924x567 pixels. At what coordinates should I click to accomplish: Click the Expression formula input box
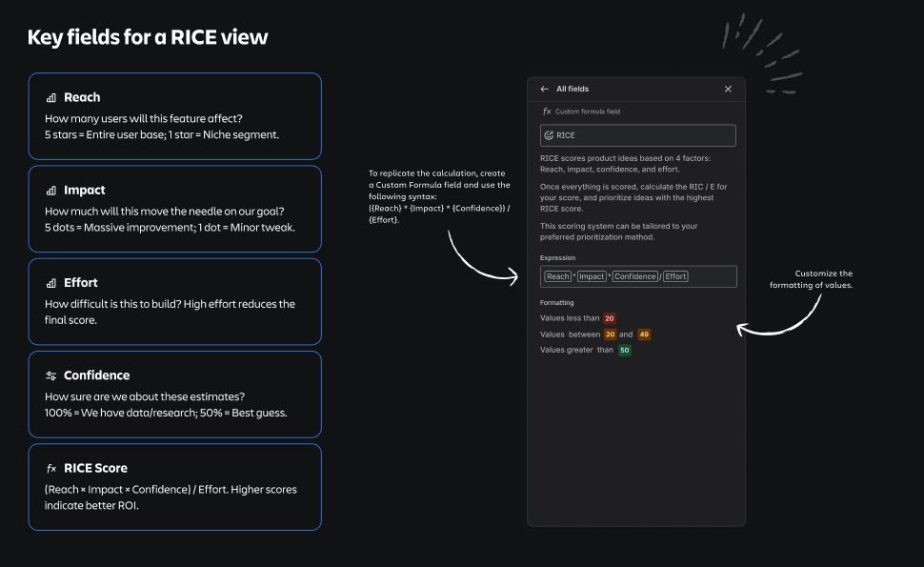click(638, 276)
